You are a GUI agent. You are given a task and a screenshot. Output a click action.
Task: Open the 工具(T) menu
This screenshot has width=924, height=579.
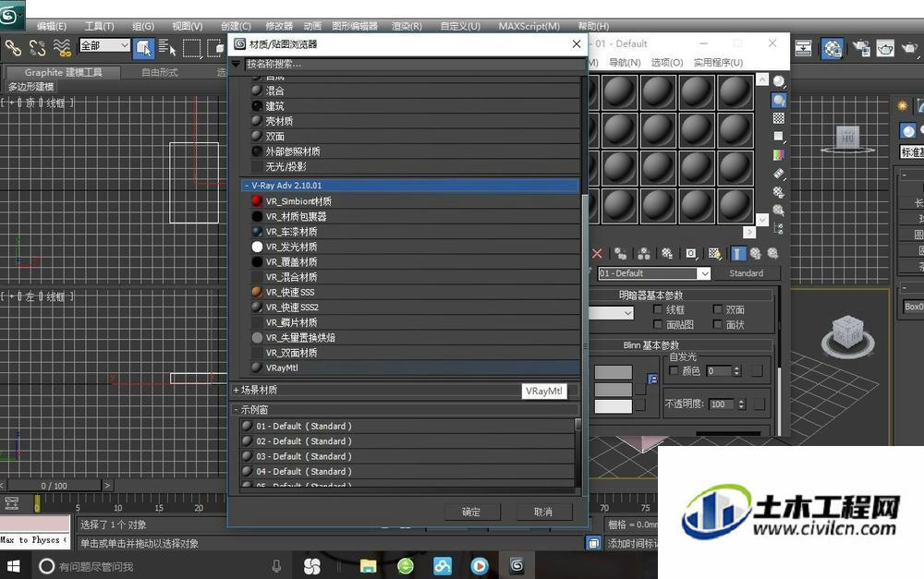pyautogui.click(x=99, y=26)
